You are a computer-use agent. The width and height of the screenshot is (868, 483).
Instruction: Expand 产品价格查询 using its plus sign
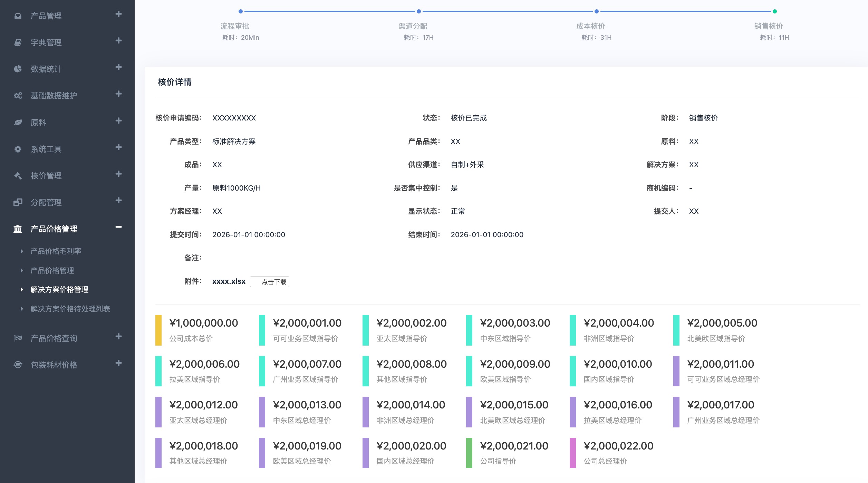pos(118,336)
